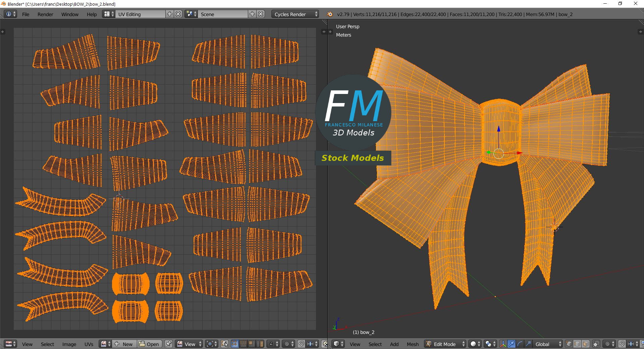Screen dimensions: 644x349
Task: Delete the current Scene
Action: (261, 14)
